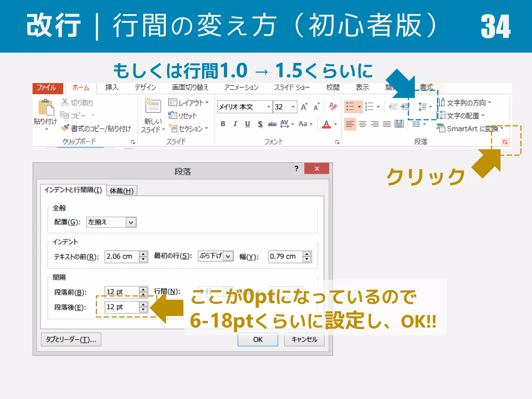Viewport: 532px width, 399px height.
Task: Switch to the Home (ホーム) tab
Action: tap(81, 88)
